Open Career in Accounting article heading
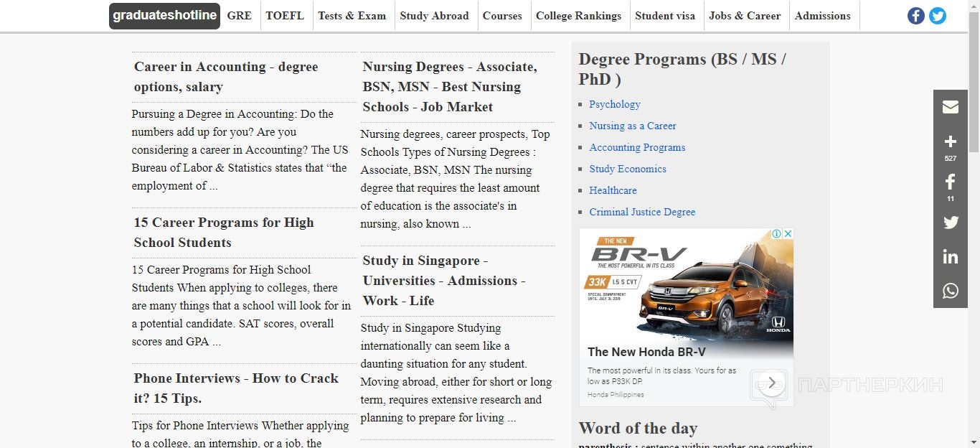The image size is (980, 448). 226,77
